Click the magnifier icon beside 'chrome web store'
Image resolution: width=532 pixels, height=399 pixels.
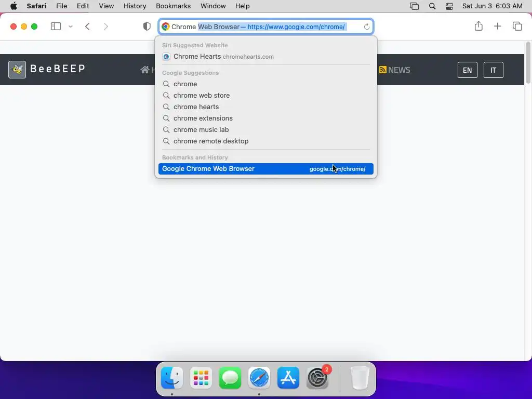point(166,96)
